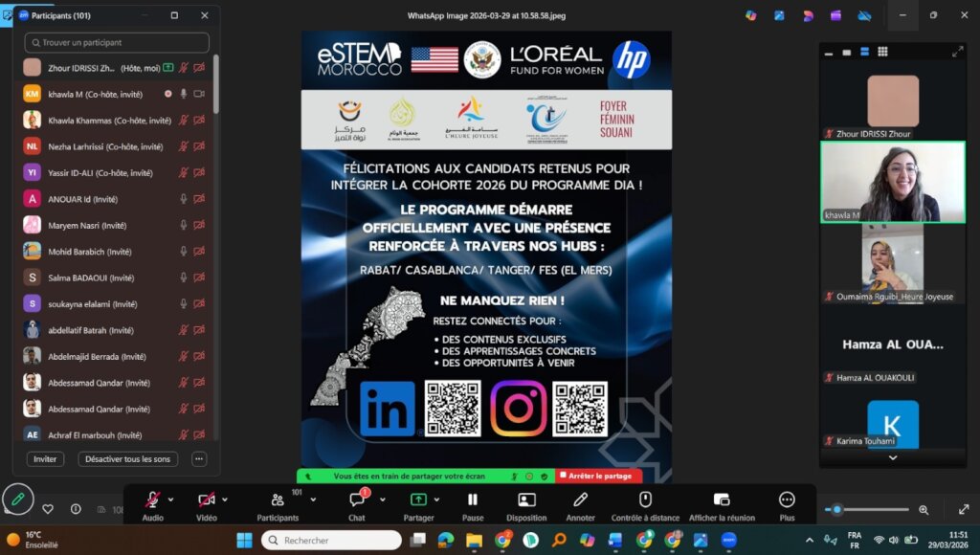The height and width of the screenshot is (555, 980).
Task: Open the three-dot menu in Participants panel
Action: tap(199, 458)
